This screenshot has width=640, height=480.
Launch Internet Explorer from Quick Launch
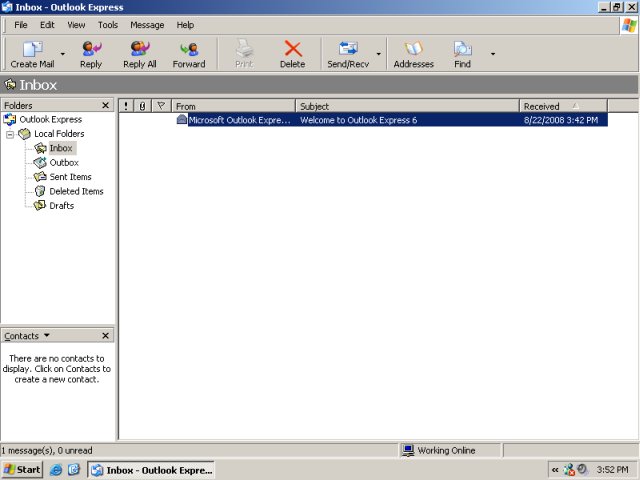(56, 470)
